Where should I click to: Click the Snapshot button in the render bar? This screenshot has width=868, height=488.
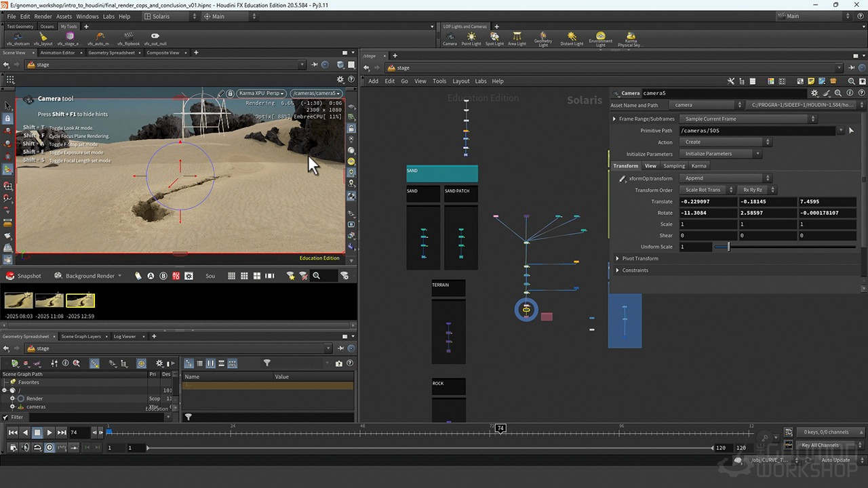25,276
